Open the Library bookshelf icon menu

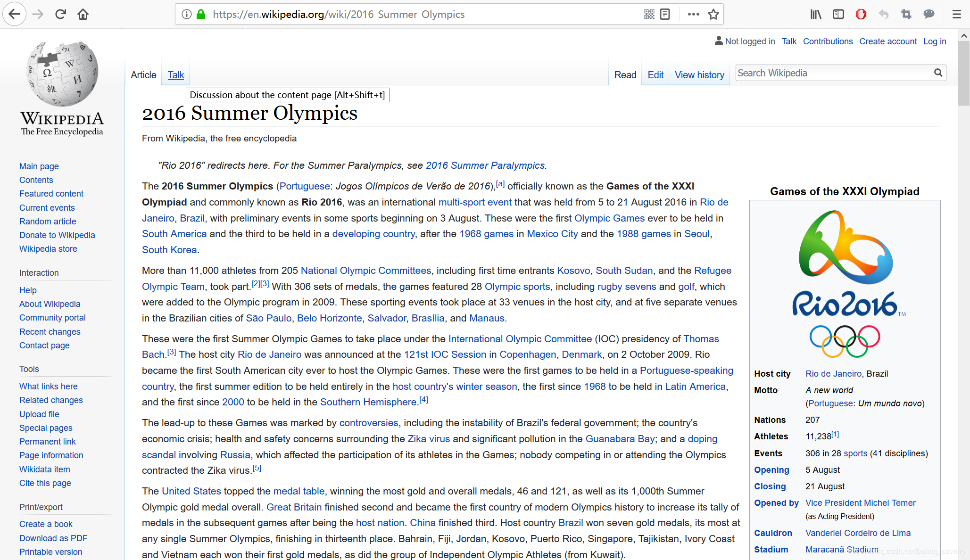[816, 14]
